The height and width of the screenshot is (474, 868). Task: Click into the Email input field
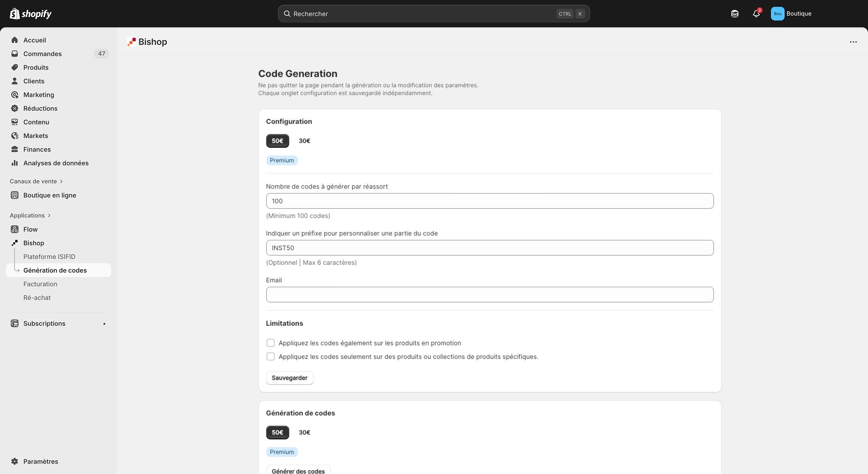[x=490, y=295]
